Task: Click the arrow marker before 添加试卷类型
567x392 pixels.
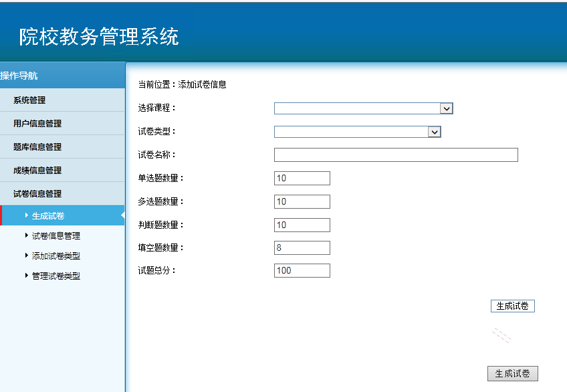Action: pyautogui.click(x=25, y=255)
